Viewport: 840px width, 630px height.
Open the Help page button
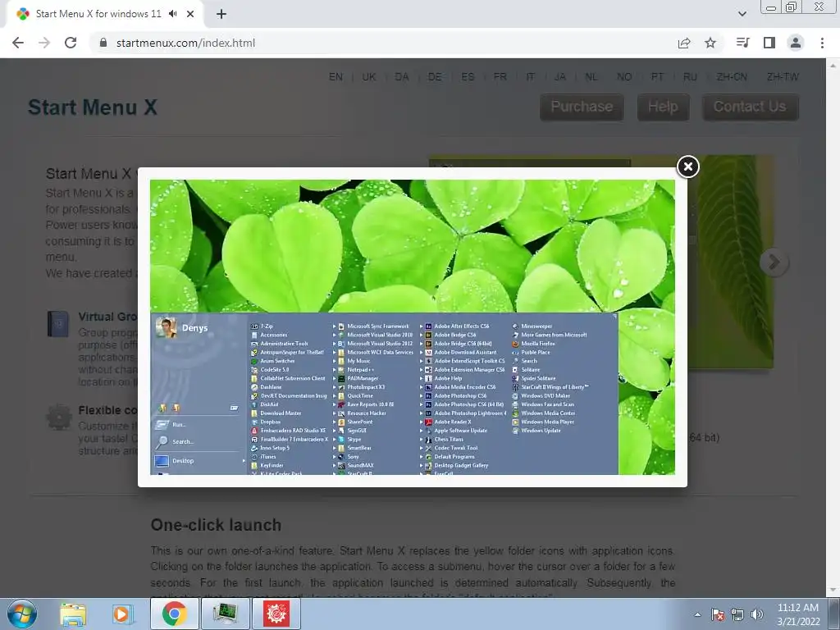[663, 107]
